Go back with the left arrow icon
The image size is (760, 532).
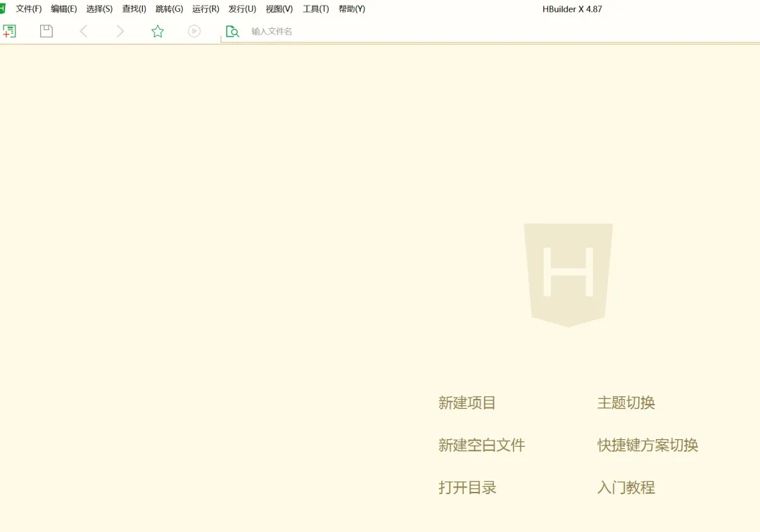pyautogui.click(x=83, y=32)
